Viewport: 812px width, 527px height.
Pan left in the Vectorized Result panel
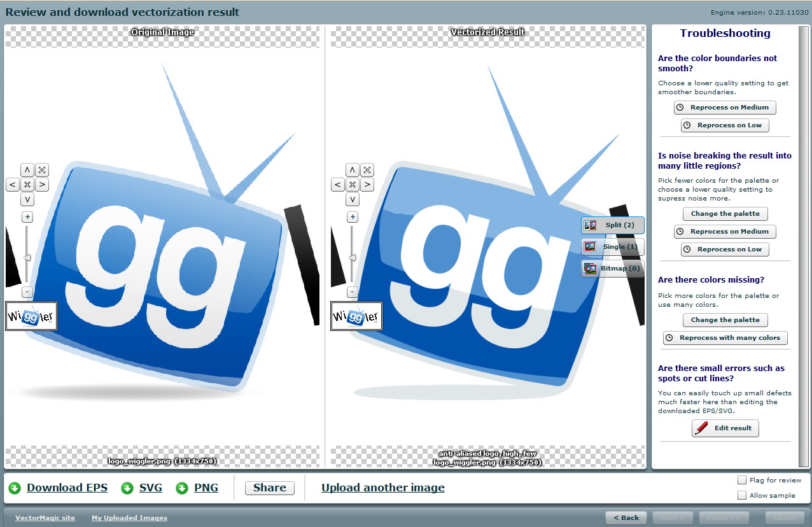click(338, 185)
